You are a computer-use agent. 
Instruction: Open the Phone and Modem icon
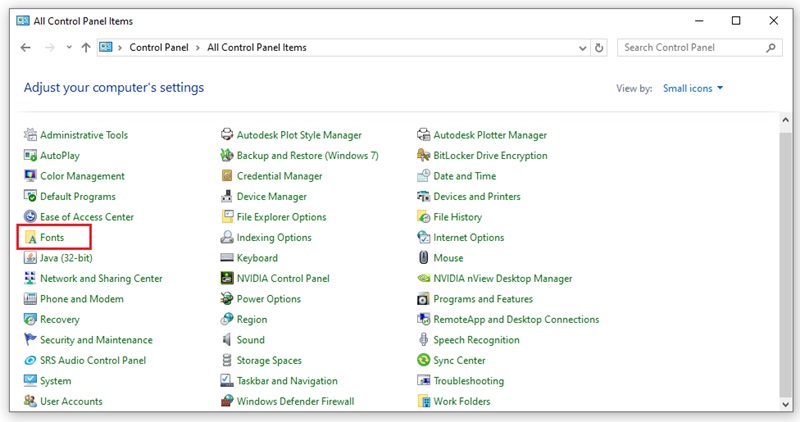tap(30, 299)
